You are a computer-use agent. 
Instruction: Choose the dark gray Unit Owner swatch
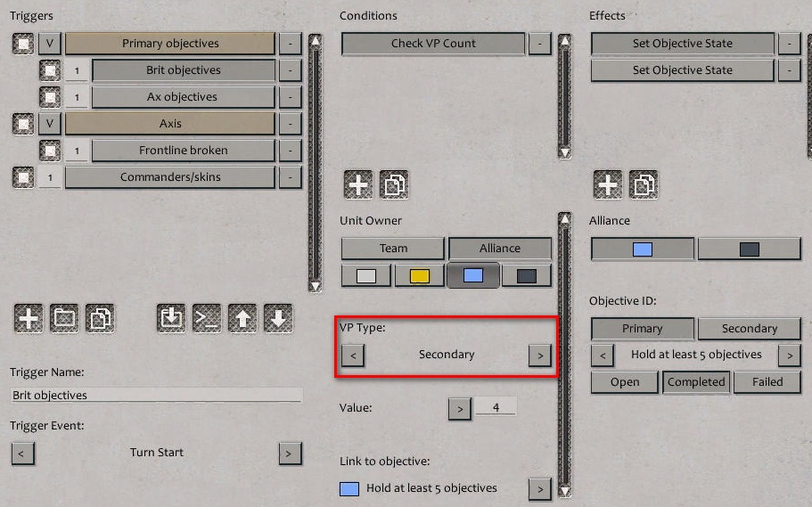(x=527, y=276)
